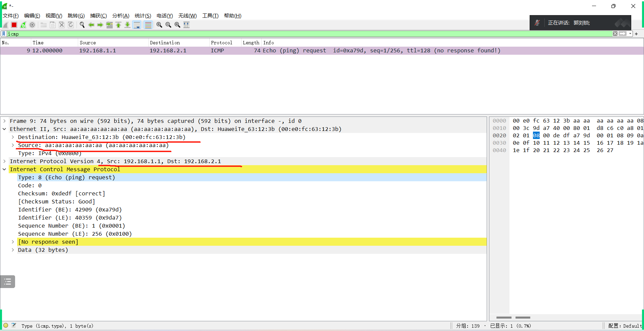Sort packets by Source column header
The width and height of the screenshot is (644, 331).
point(113,43)
